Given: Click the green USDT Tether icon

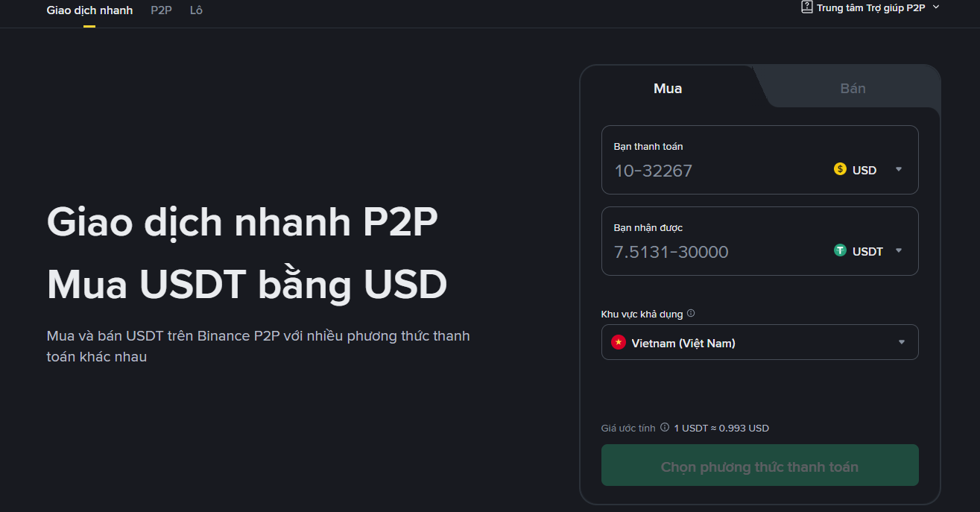Looking at the screenshot, I should click(x=840, y=250).
